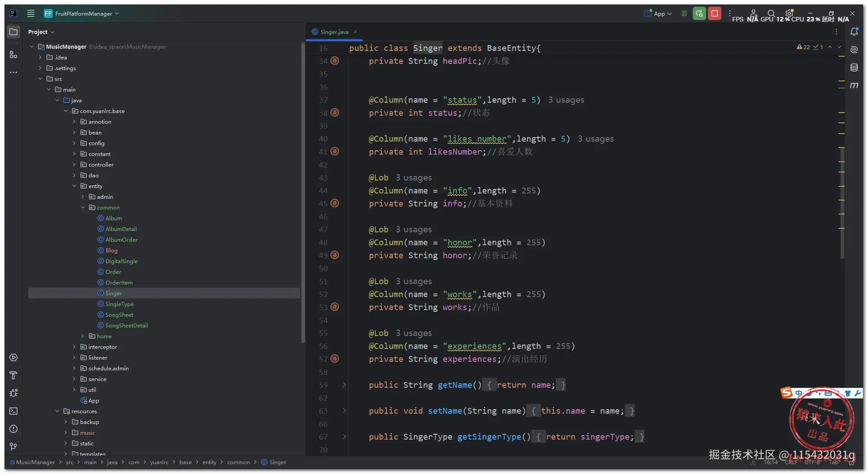868x474 pixels.
Task: Open the Services tool window
Action: [x=13, y=357]
